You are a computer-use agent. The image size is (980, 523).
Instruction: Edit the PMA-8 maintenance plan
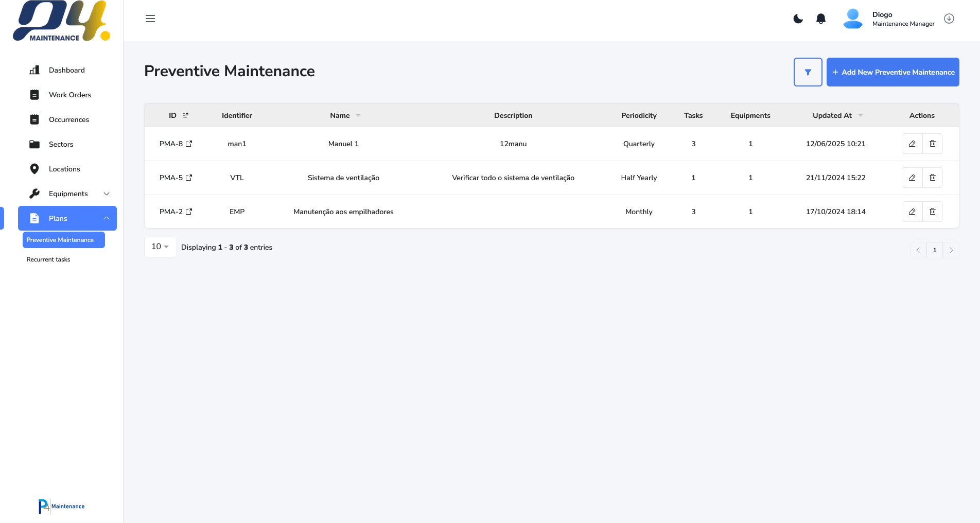pyautogui.click(x=912, y=144)
